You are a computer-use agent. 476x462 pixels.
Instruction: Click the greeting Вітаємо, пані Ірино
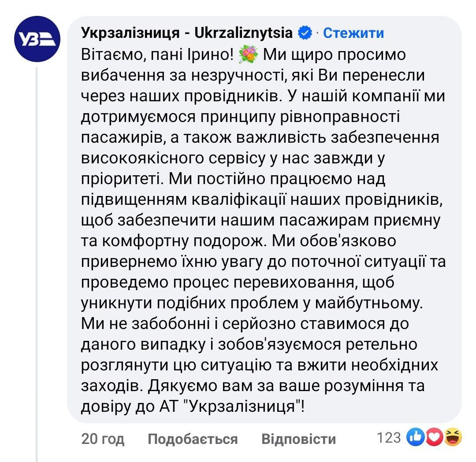point(156,56)
